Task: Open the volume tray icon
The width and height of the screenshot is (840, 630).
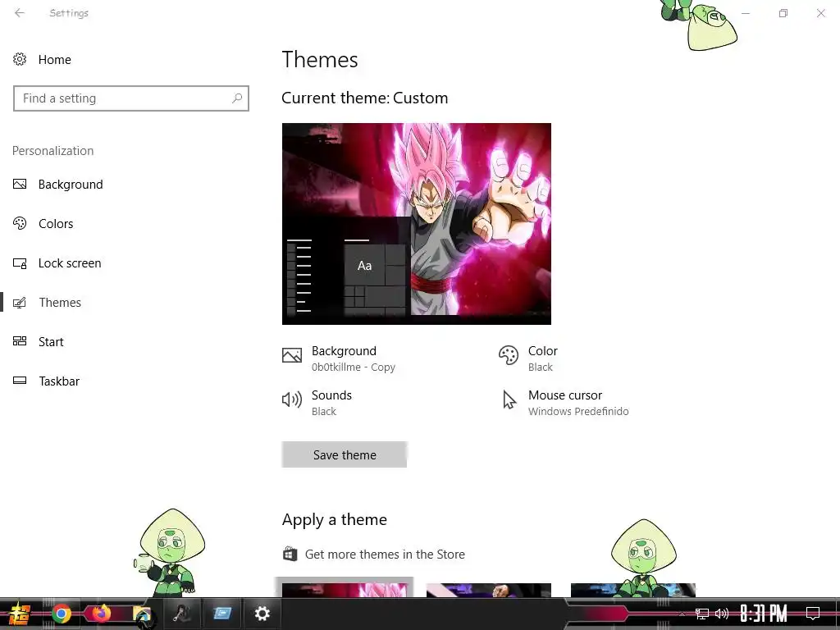Action: tap(722, 614)
